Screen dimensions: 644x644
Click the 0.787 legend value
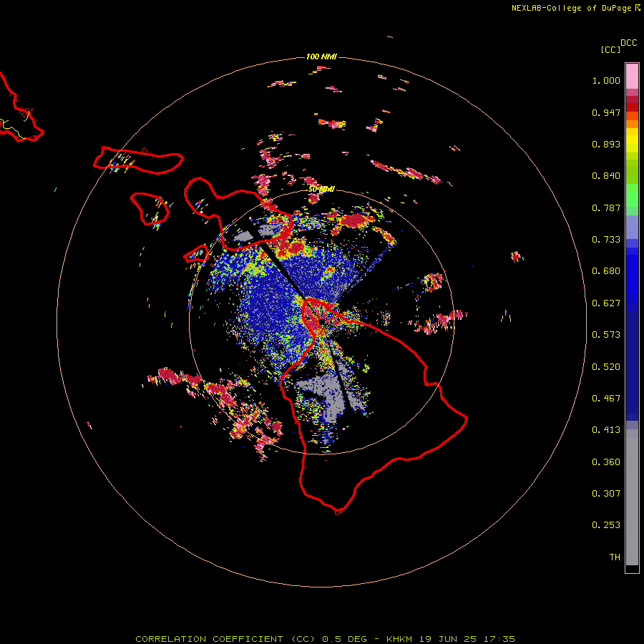coord(606,208)
